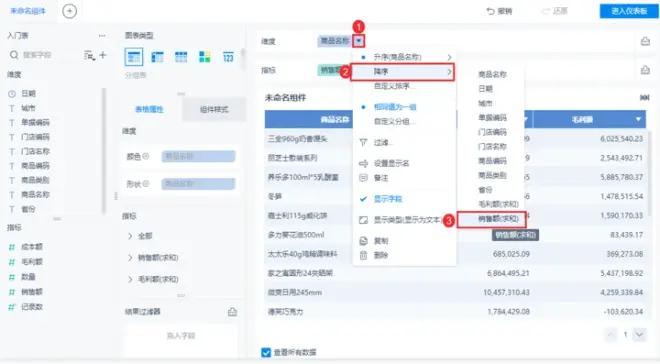
Task: Click the 进入仪表板 button
Action: (x=629, y=11)
